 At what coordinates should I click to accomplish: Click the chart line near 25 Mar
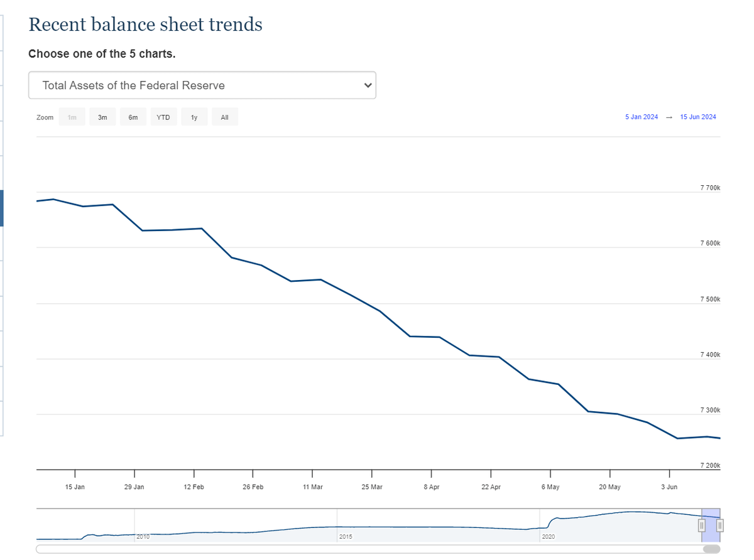[372, 307]
